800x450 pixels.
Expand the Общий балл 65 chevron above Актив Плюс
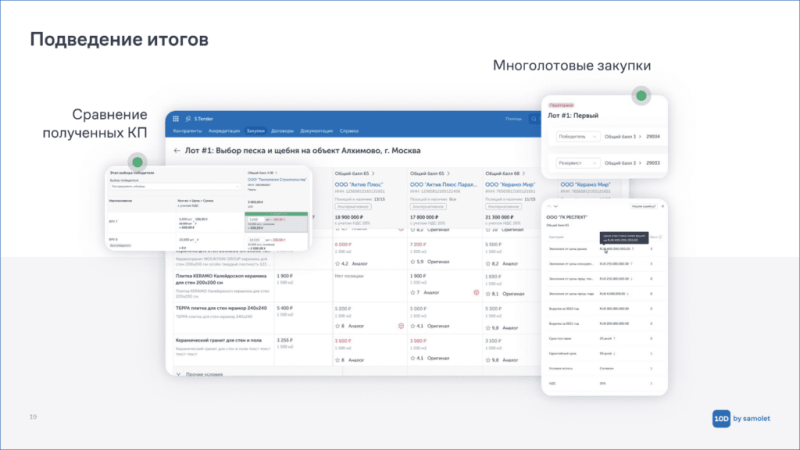coord(371,172)
